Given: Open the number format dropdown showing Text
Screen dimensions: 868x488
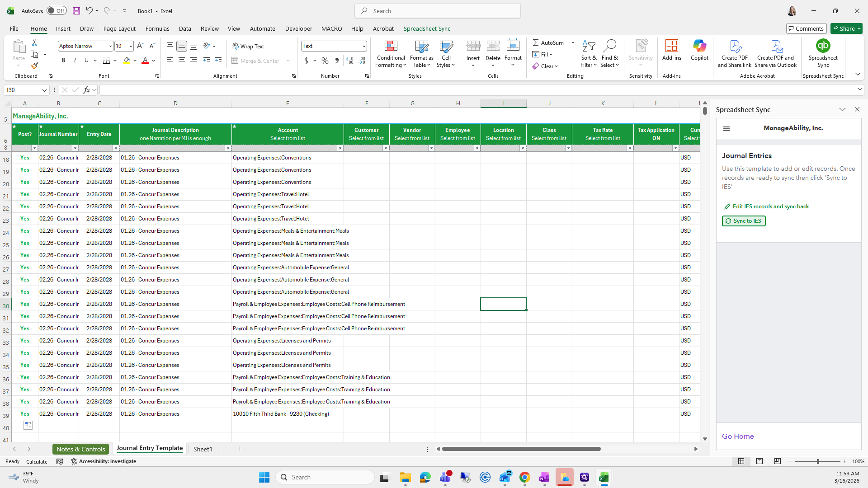Looking at the screenshot, I should coord(363,46).
